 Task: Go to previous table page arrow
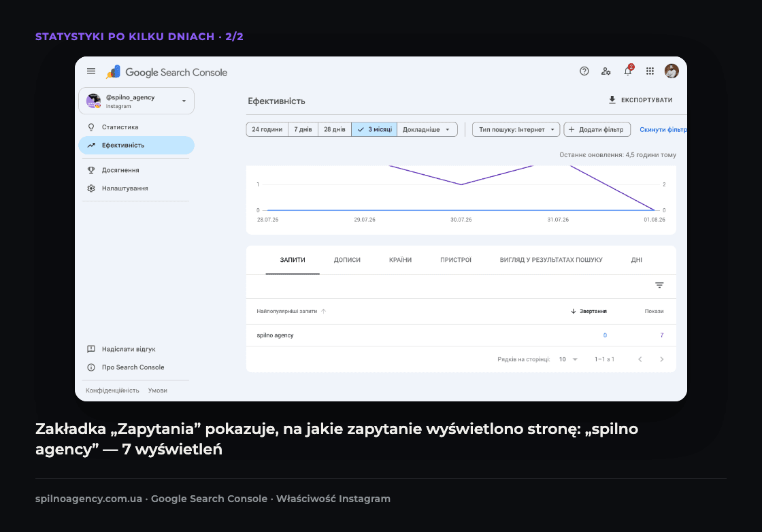(640, 359)
